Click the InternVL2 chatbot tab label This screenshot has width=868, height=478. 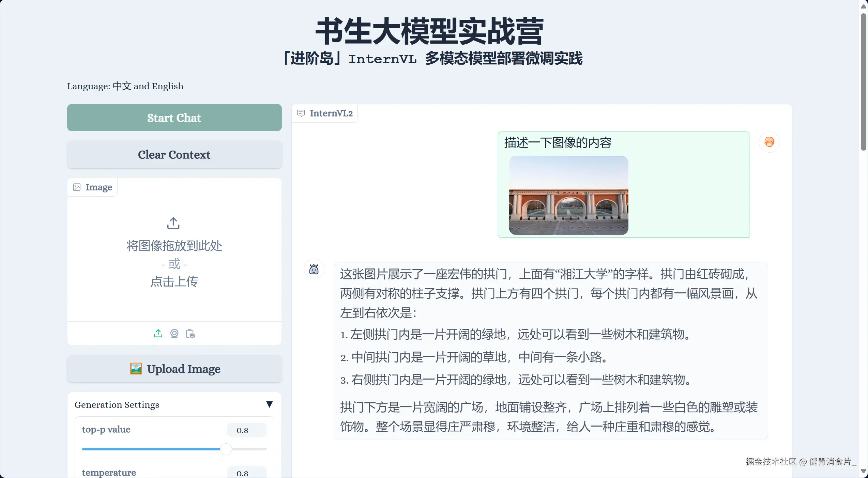coord(331,113)
